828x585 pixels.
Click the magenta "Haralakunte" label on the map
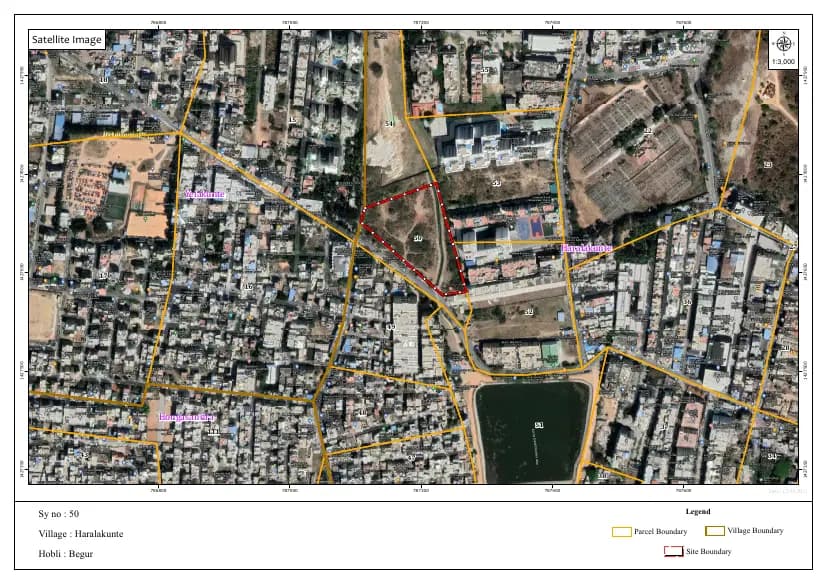pos(586,248)
